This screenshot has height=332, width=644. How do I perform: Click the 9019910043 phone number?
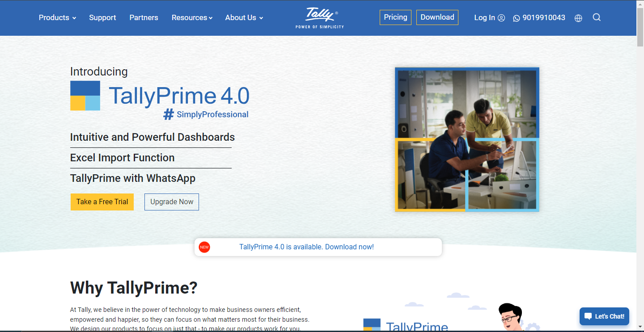(544, 18)
